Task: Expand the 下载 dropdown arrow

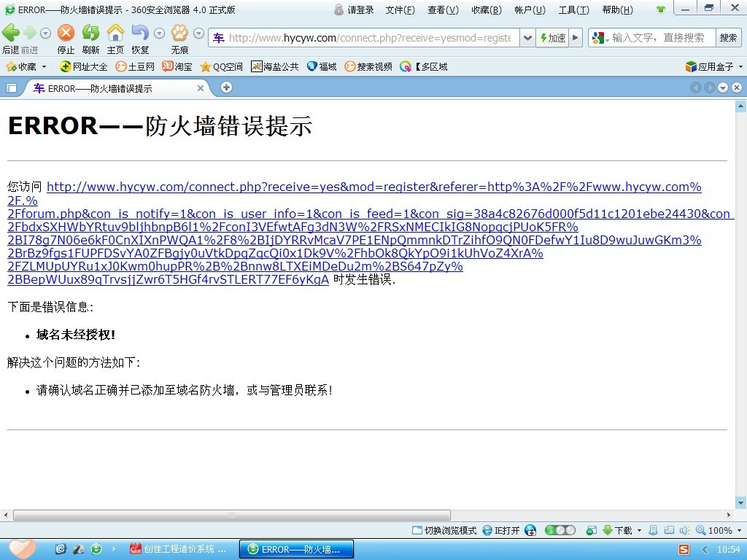Action: point(639,531)
